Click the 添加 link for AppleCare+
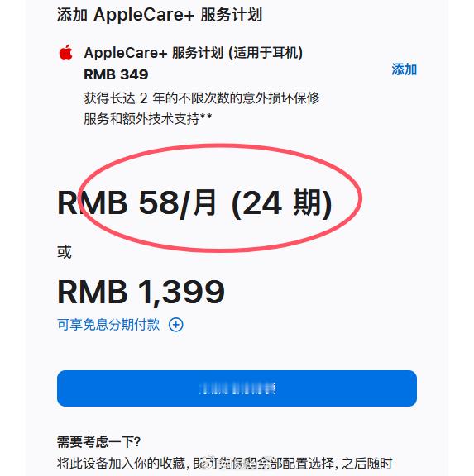The width and height of the screenshot is (474, 476). tap(404, 69)
